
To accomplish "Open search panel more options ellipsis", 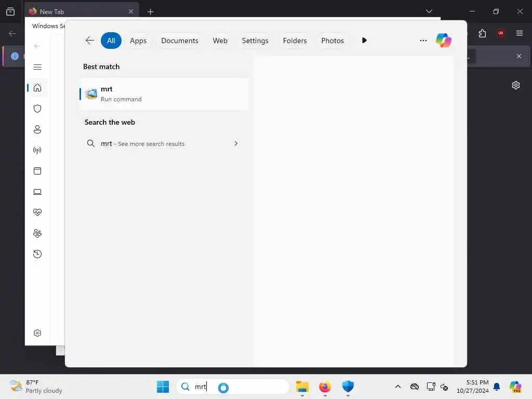I will click(x=423, y=41).
